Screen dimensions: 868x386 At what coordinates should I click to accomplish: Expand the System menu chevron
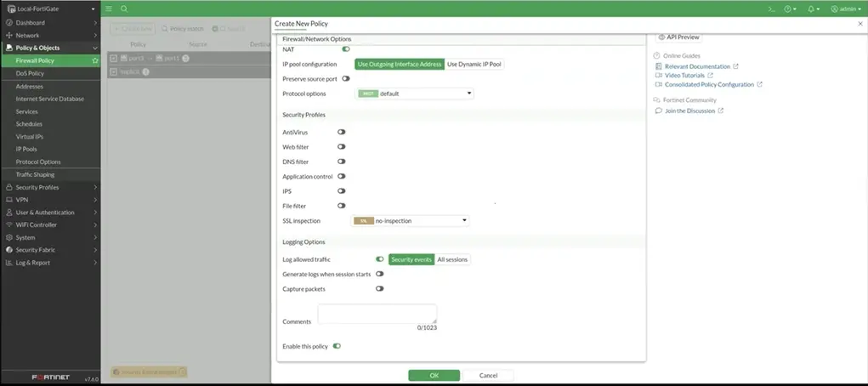point(95,237)
